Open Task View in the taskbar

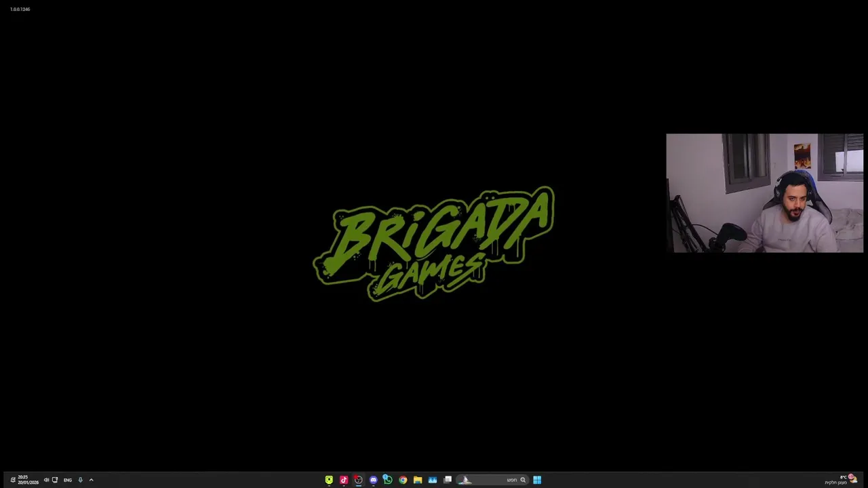coord(448,480)
